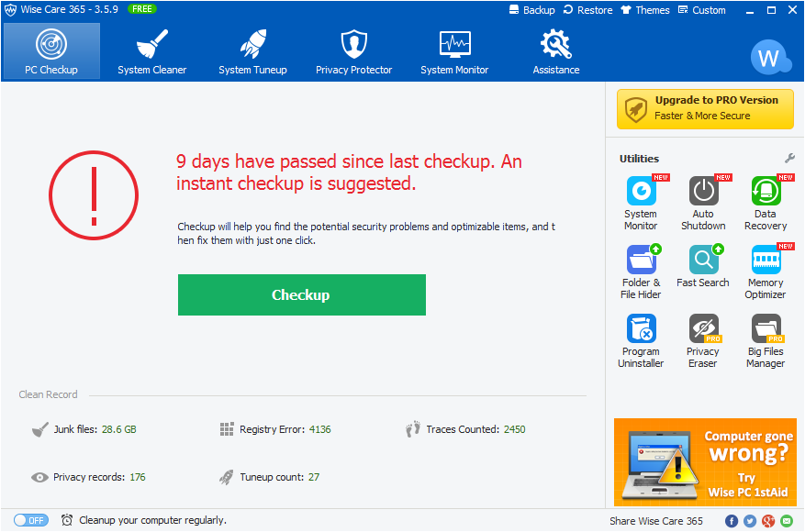Click the Clean Record heading
This screenshot has width=805, height=532.
click(x=49, y=394)
